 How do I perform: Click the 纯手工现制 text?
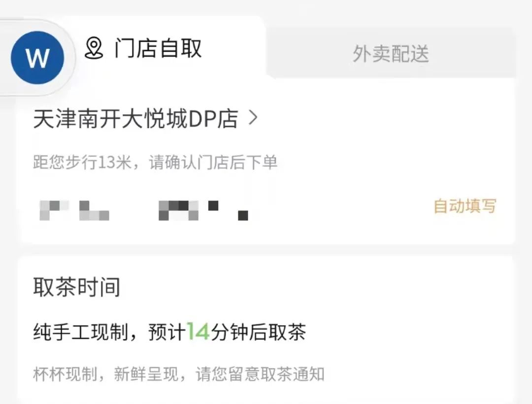[81, 332]
